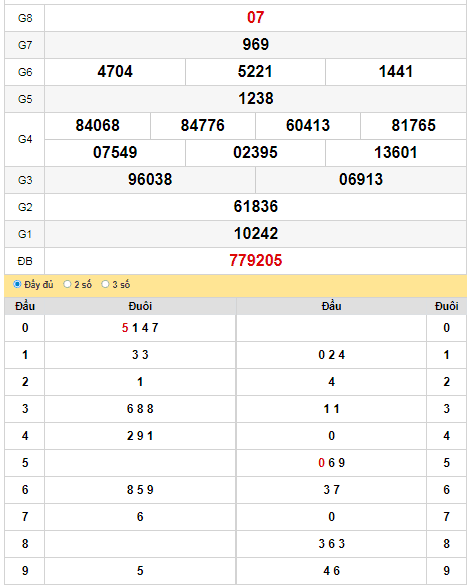This screenshot has height=588, width=472.
Task: Click the G8 prize number 07
Action: (x=255, y=18)
